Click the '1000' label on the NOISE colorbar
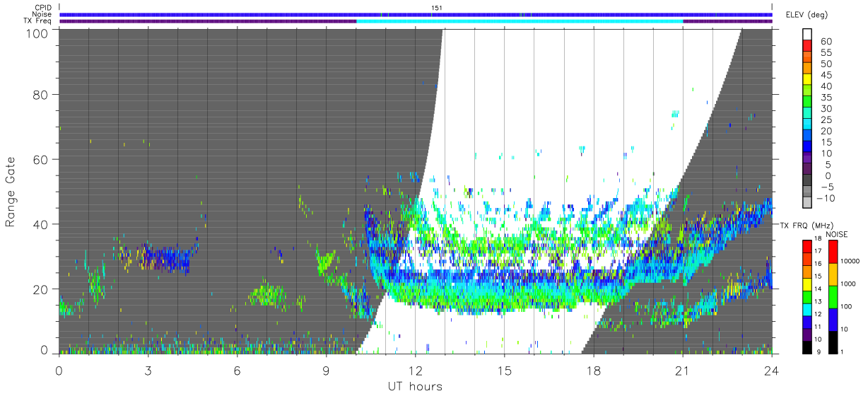The height and width of the screenshot is (401, 868). (850, 283)
